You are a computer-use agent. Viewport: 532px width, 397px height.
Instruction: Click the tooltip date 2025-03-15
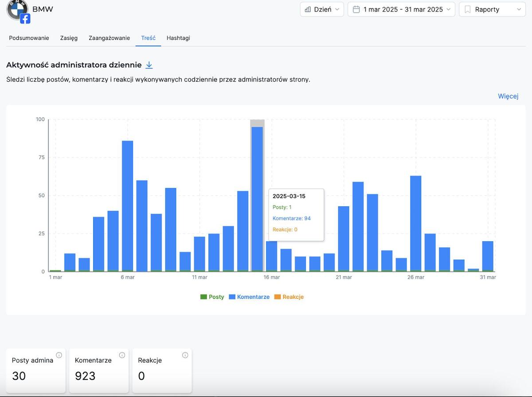289,196
